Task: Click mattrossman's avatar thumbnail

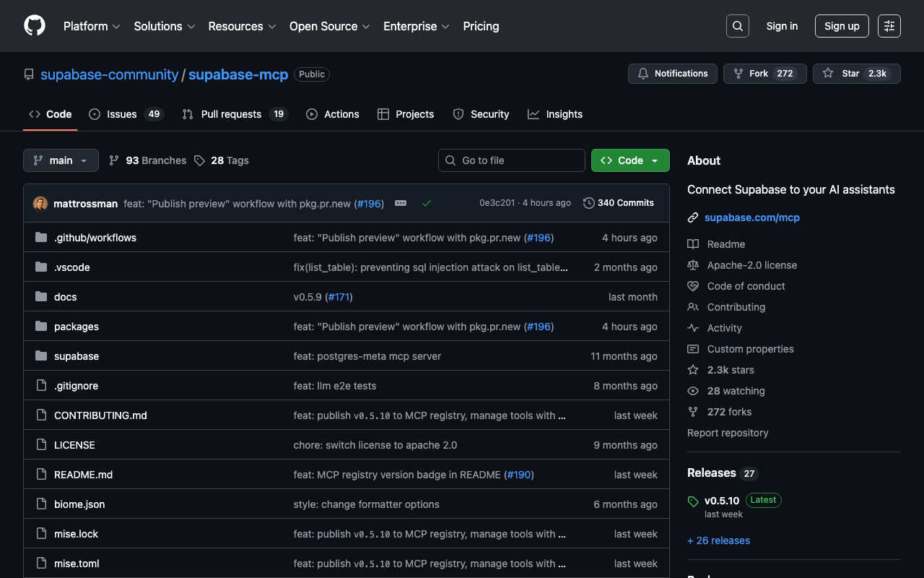Action: [x=40, y=203]
